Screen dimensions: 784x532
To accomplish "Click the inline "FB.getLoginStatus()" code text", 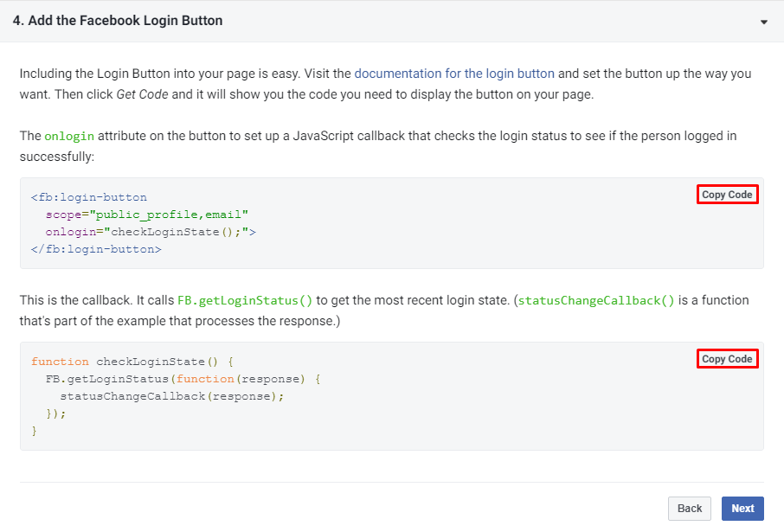I will pos(245,300).
